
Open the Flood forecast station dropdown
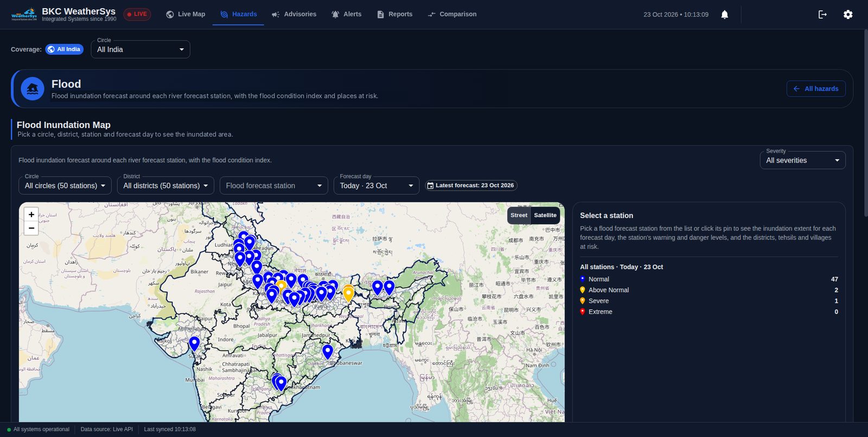pos(274,186)
